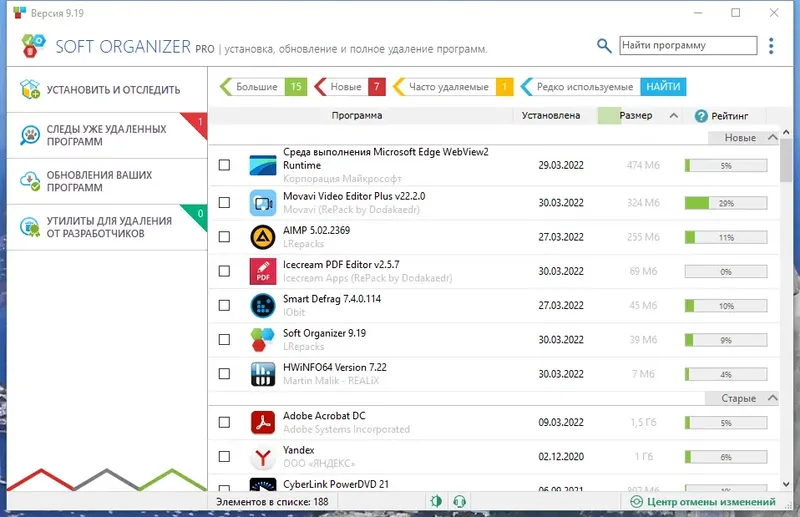Viewport: 800px width, 517px height.
Task: Apply the Часто удаляемые filter
Action: tap(453, 87)
